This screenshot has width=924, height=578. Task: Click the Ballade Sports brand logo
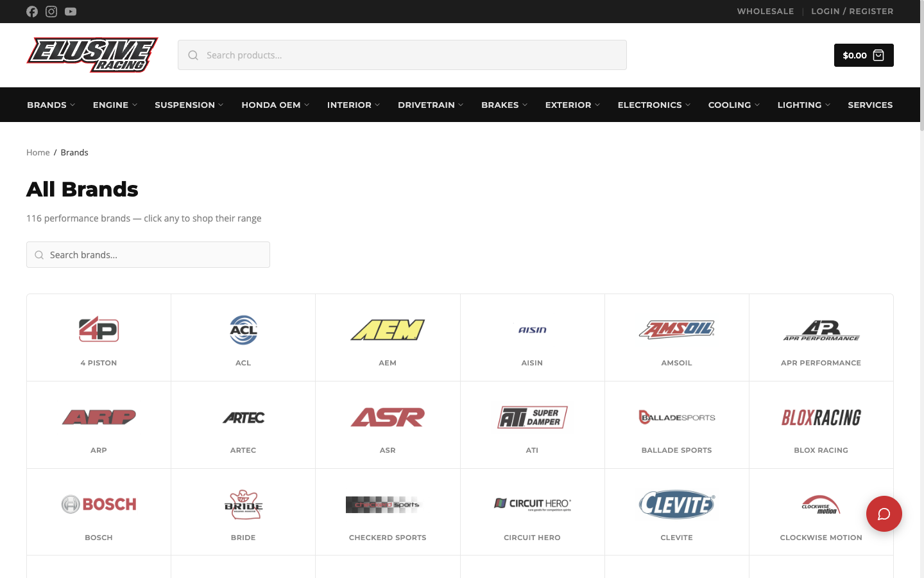click(677, 417)
